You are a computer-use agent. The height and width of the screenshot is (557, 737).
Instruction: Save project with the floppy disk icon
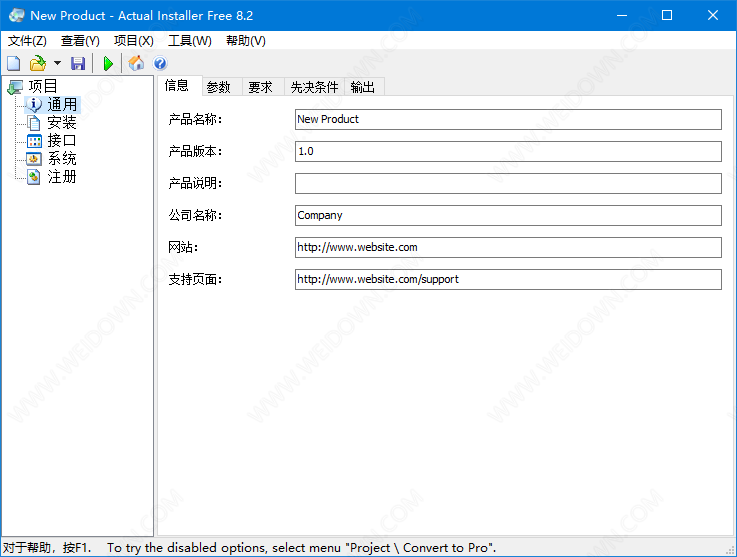click(78, 63)
